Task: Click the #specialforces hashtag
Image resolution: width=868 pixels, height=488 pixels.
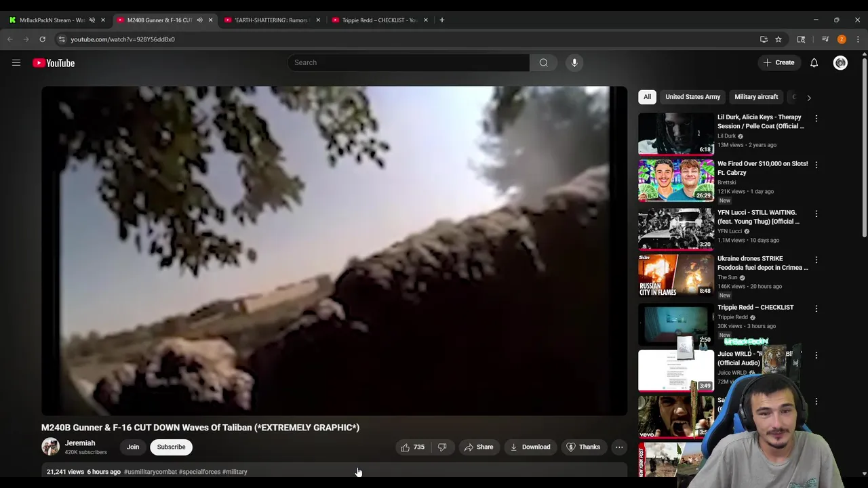Action: pyautogui.click(x=199, y=472)
